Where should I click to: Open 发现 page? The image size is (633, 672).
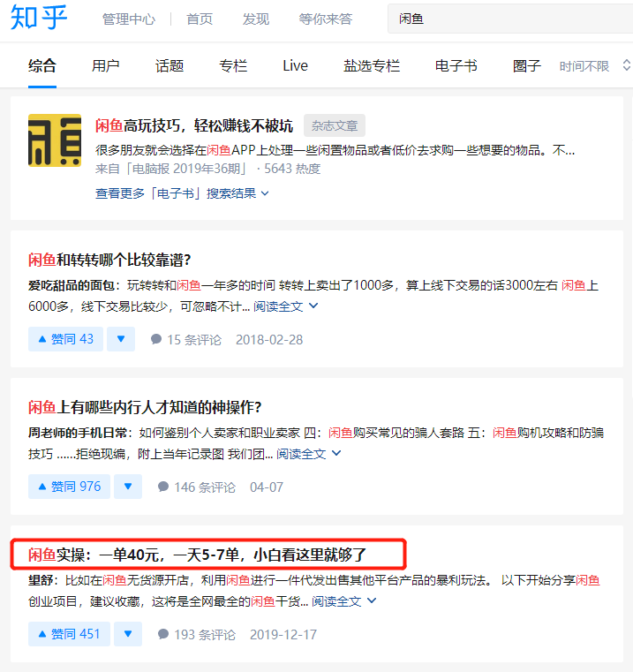[x=256, y=19]
